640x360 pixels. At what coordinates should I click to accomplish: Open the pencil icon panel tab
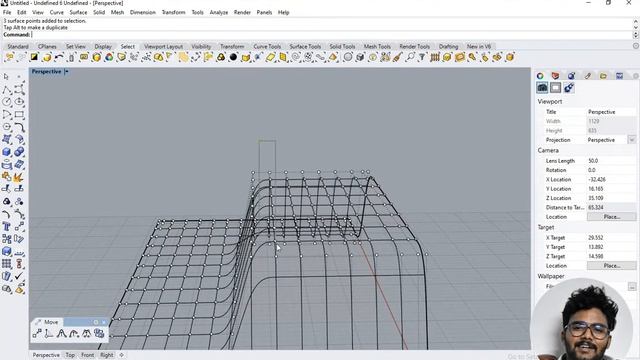click(588, 76)
